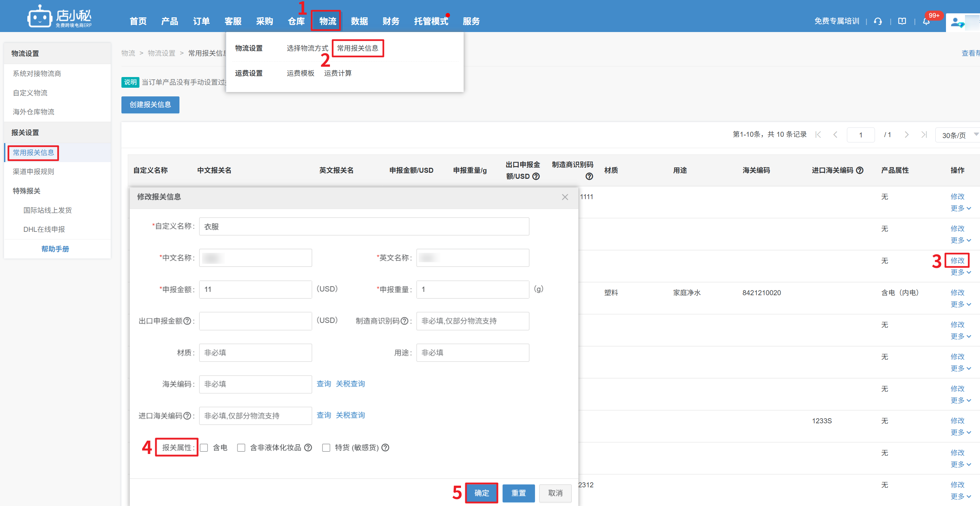Open the 订单 top menu

tap(201, 21)
